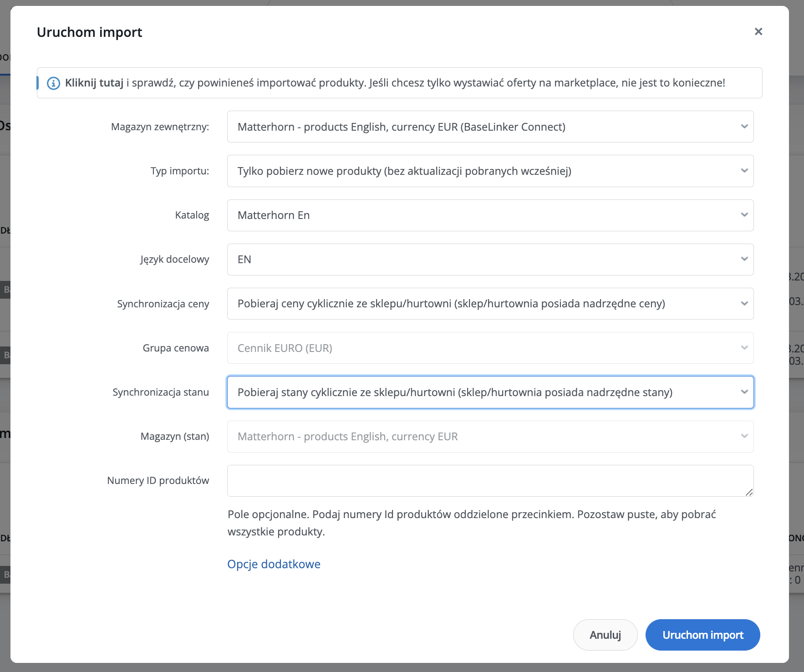Open the Synchronizacja stanu dropdown
804x672 pixels.
[x=490, y=392]
